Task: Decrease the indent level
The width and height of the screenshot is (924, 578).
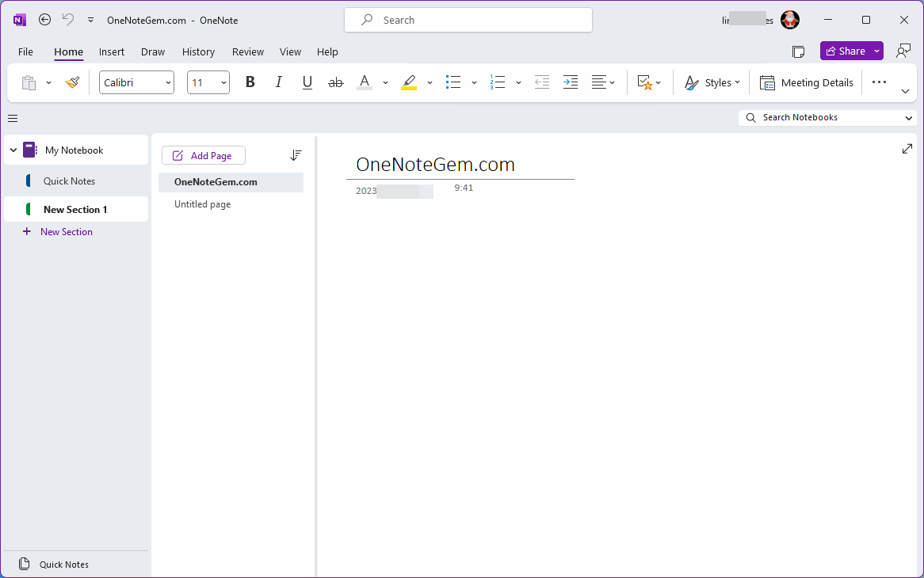Action: point(542,83)
